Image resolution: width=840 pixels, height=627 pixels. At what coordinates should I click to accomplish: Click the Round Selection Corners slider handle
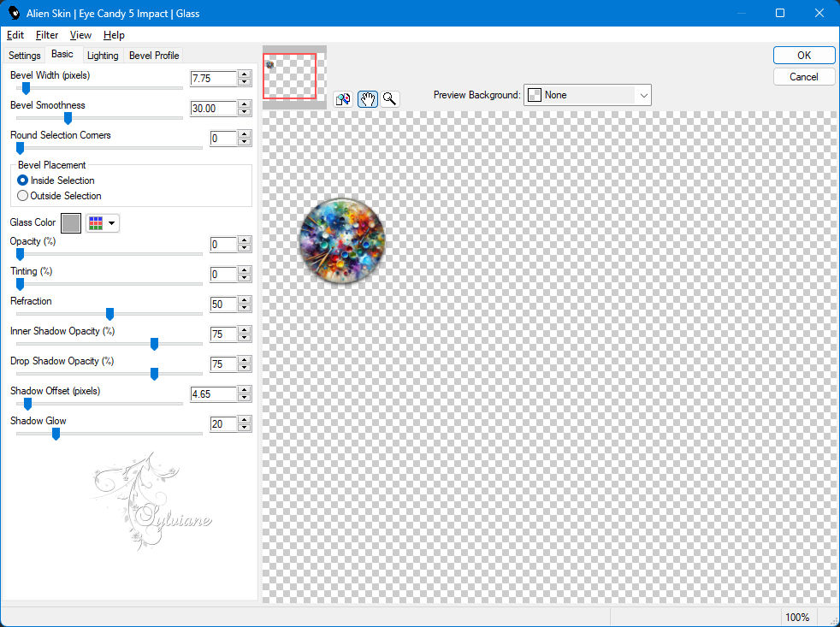20,148
